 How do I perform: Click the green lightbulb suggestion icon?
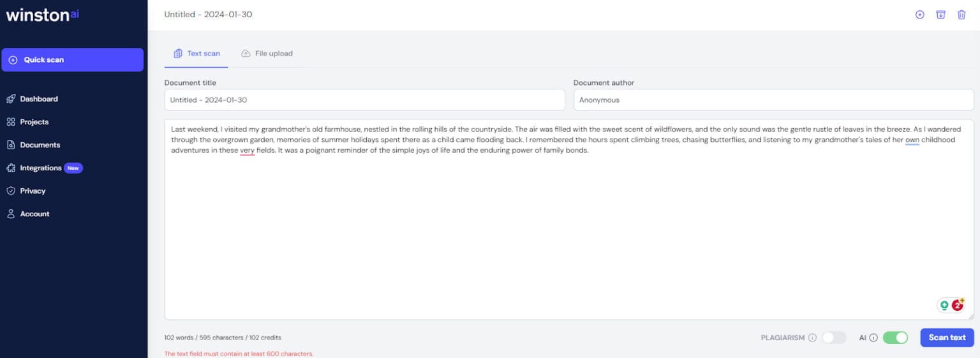pyautogui.click(x=944, y=306)
